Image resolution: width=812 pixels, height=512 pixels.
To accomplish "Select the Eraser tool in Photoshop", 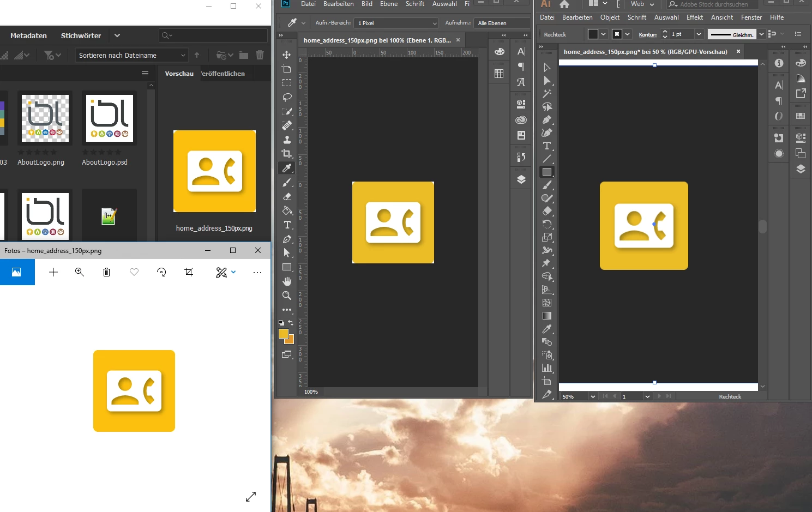I will click(287, 196).
